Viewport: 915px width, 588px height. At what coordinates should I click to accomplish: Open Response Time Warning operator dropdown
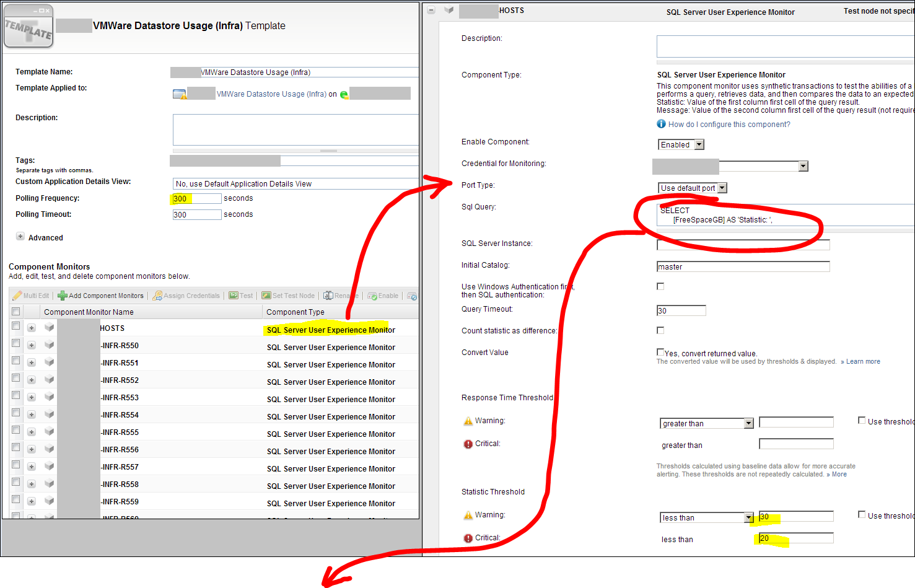click(x=706, y=423)
